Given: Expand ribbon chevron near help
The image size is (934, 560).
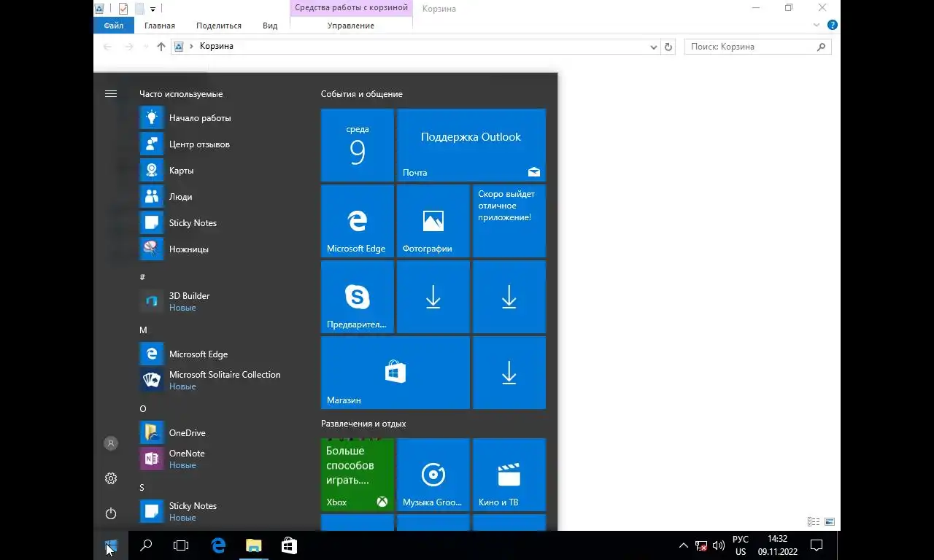Looking at the screenshot, I should (817, 26).
